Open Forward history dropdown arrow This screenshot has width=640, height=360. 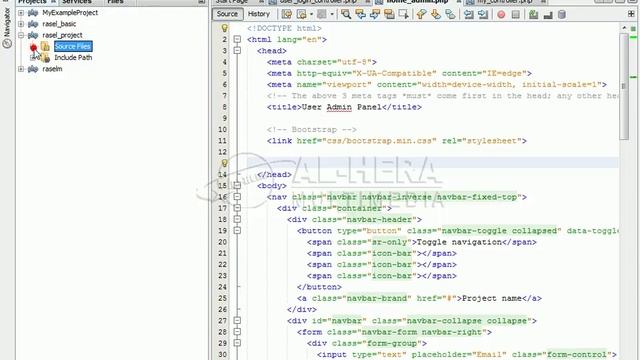pos(332,15)
